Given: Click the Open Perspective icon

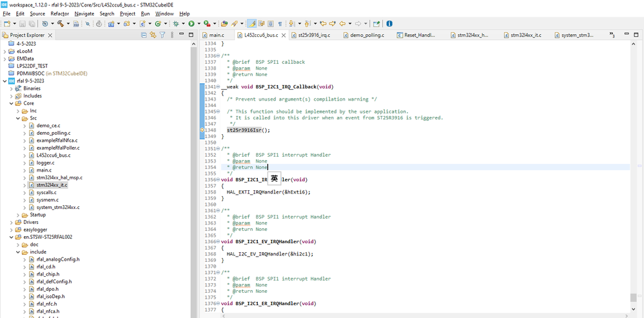Looking at the screenshot, I should [376, 24].
